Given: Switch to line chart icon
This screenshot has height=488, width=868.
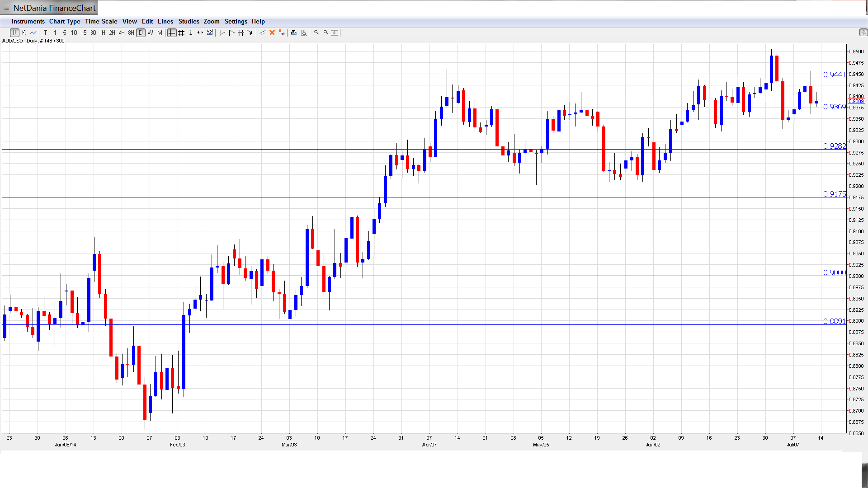Looking at the screenshot, I should coord(33,33).
